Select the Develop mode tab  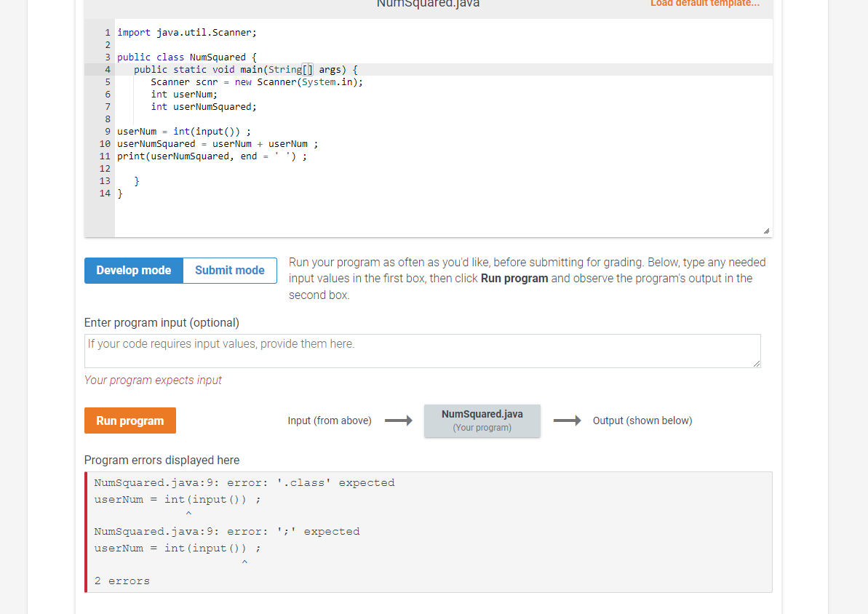(133, 270)
